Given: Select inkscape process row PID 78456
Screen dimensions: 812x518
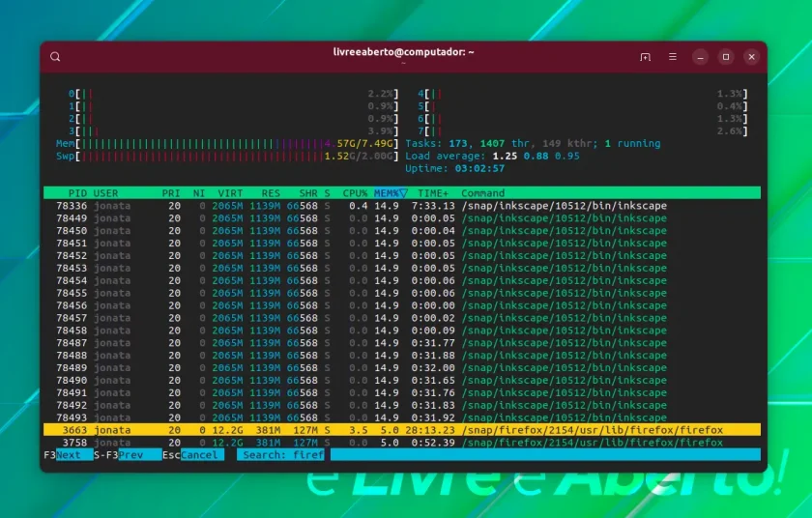Looking at the screenshot, I should (x=402, y=305).
